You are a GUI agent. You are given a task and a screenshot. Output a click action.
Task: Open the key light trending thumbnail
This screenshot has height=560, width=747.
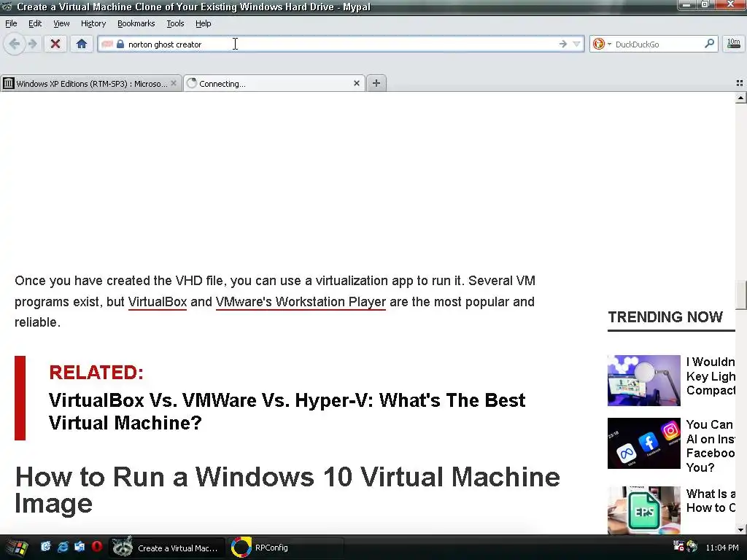pyautogui.click(x=644, y=381)
